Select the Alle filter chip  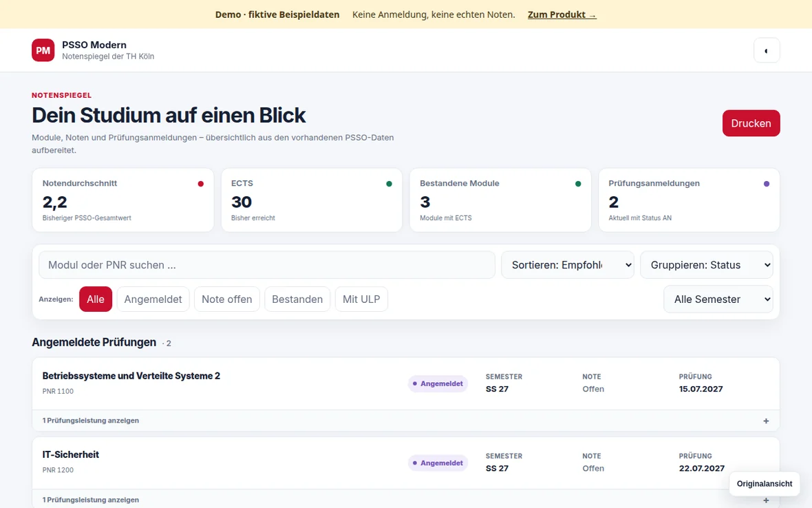95,299
